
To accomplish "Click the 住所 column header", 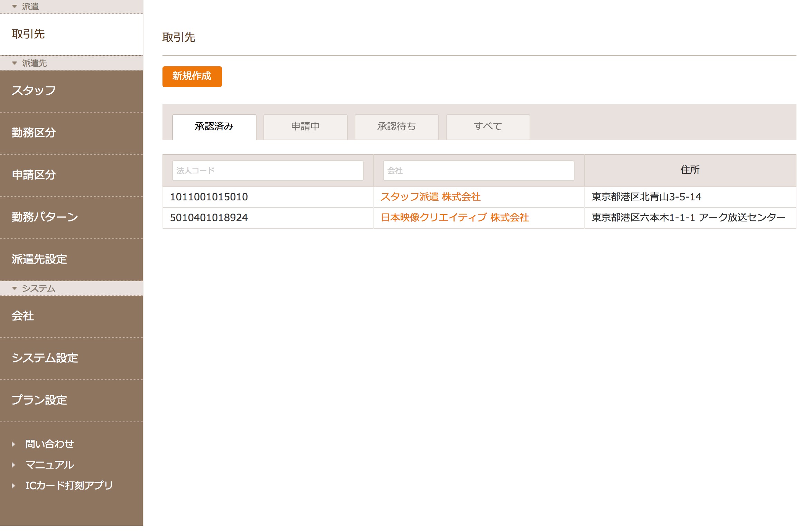I will pos(690,170).
